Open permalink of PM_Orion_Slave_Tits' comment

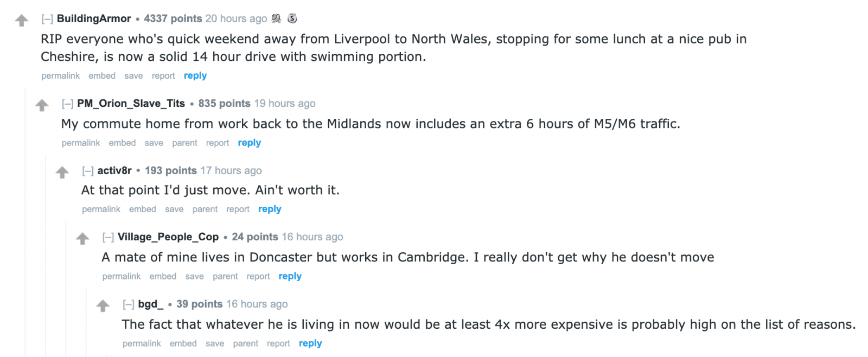pos(81,143)
